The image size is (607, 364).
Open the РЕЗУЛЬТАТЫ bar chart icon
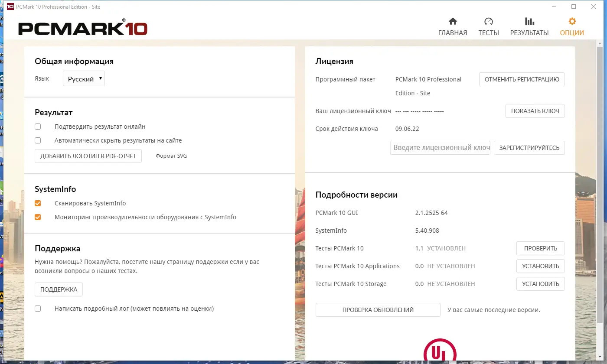point(529,21)
